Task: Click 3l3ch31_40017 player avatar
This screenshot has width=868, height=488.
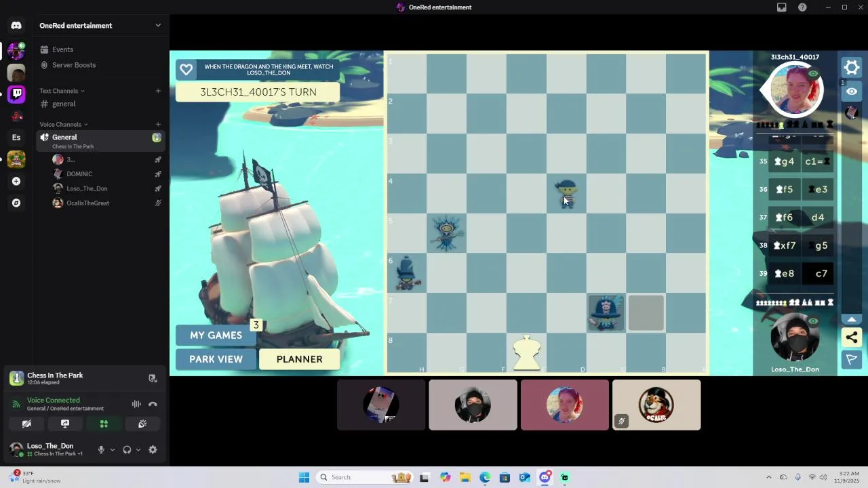Action: click(x=795, y=89)
